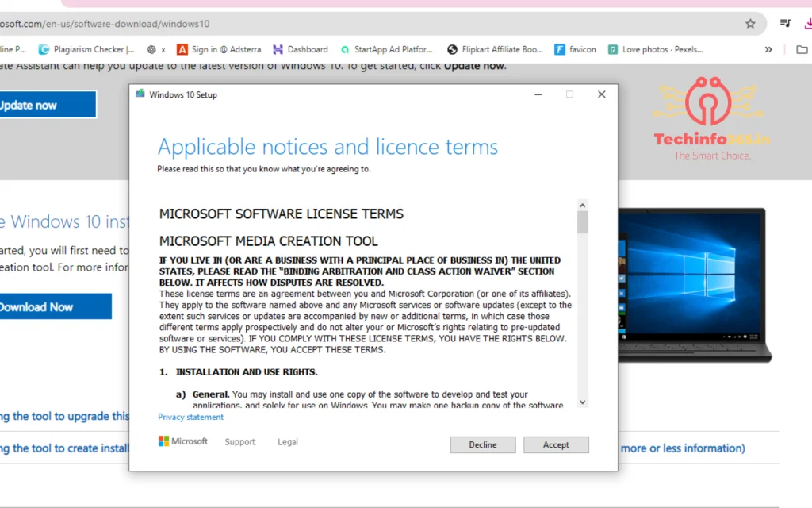The image size is (812, 508).
Task: Click the Flipkart Affiliate bookmark icon
Action: coord(450,48)
